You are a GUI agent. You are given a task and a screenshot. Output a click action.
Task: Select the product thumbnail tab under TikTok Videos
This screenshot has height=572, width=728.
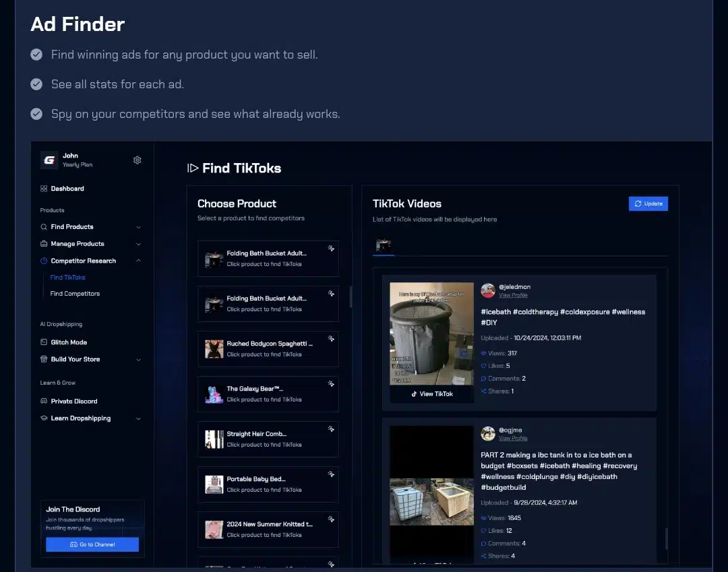[384, 245]
